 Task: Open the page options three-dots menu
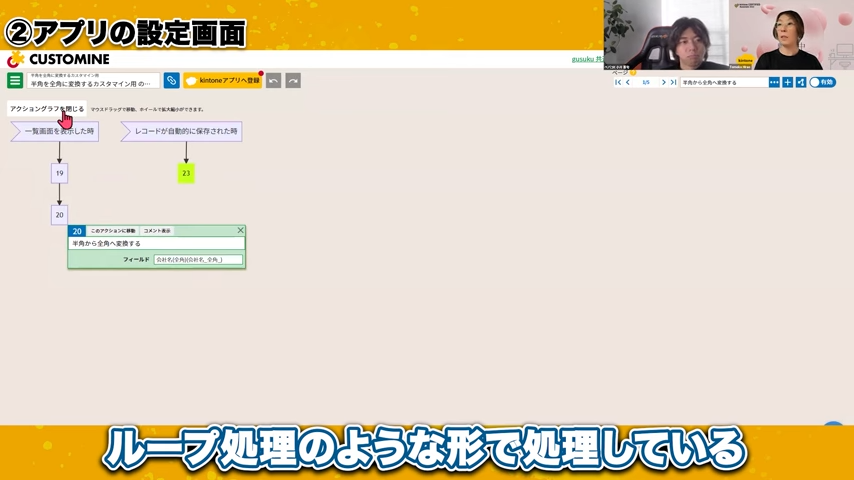[774, 82]
